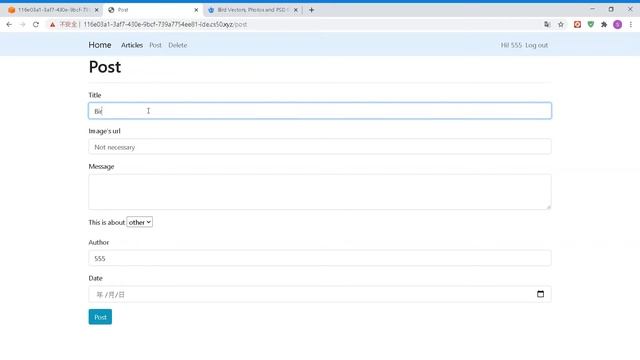Reload the current page
The height and width of the screenshot is (360, 640).
pyautogui.click(x=36, y=24)
